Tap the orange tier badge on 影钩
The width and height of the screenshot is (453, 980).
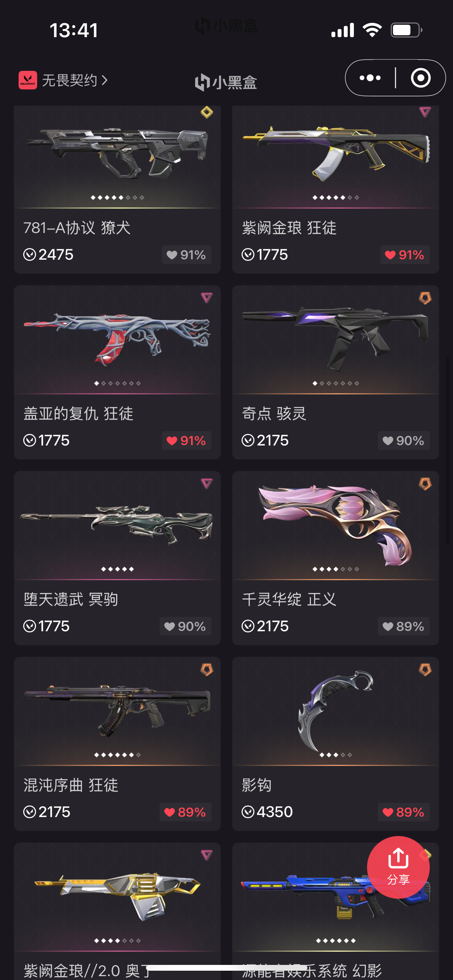click(425, 669)
